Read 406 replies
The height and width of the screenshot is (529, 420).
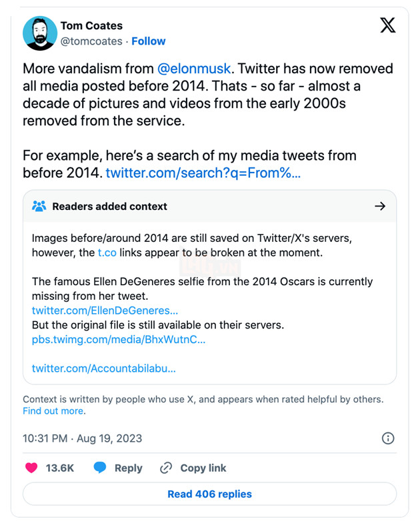point(209,494)
